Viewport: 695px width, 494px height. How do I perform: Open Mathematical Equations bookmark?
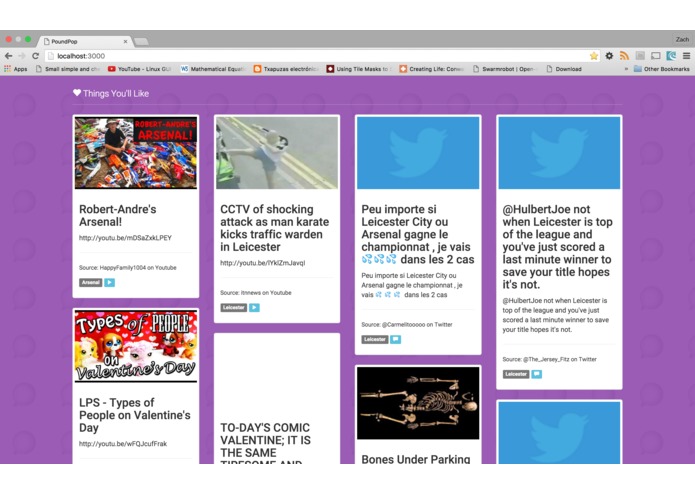point(213,69)
